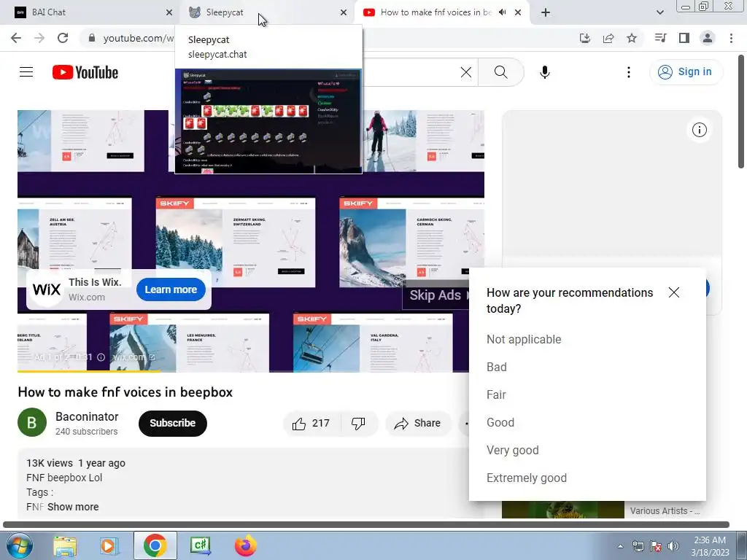The height and width of the screenshot is (560, 747).
Task: Subscribe to Baconinator channel
Action: (x=172, y=423)
